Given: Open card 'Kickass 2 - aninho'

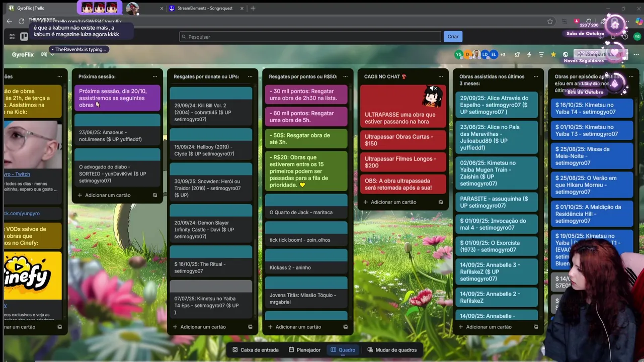Looking at the screenshot, I should pyautogui.click(x=306, y=261).
